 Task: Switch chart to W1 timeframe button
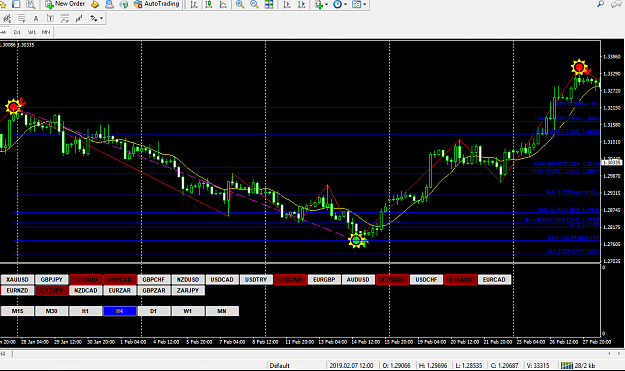pyautogui.click(x=188, y=311)
